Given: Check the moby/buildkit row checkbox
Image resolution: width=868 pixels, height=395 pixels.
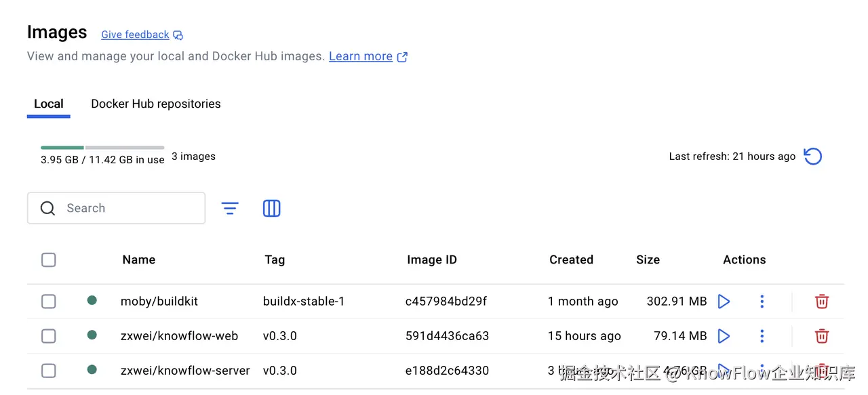Looking at the screenshot, I should pos(49,302).
